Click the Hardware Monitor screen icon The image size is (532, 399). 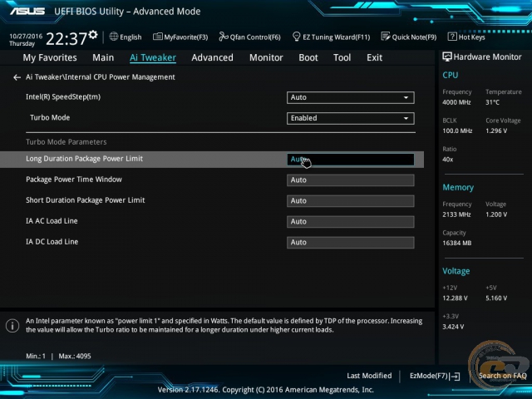[x=447, y=57]
